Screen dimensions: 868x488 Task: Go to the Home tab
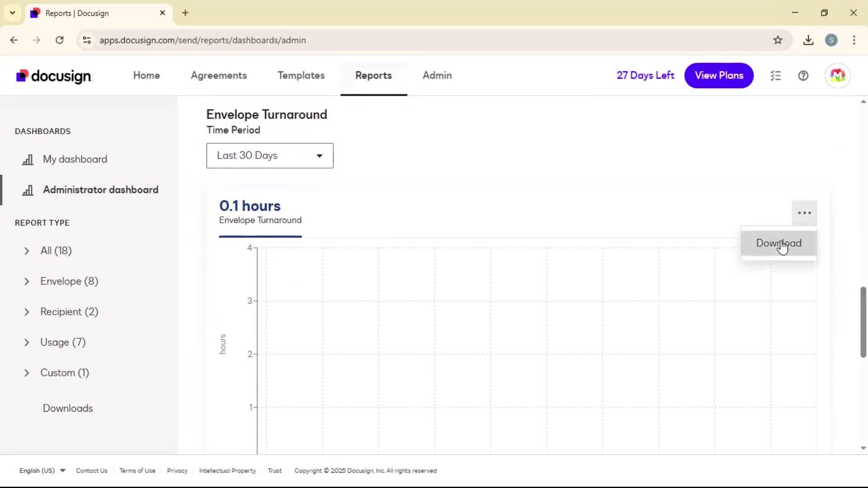pyautogui.click(x=146, y=75)
